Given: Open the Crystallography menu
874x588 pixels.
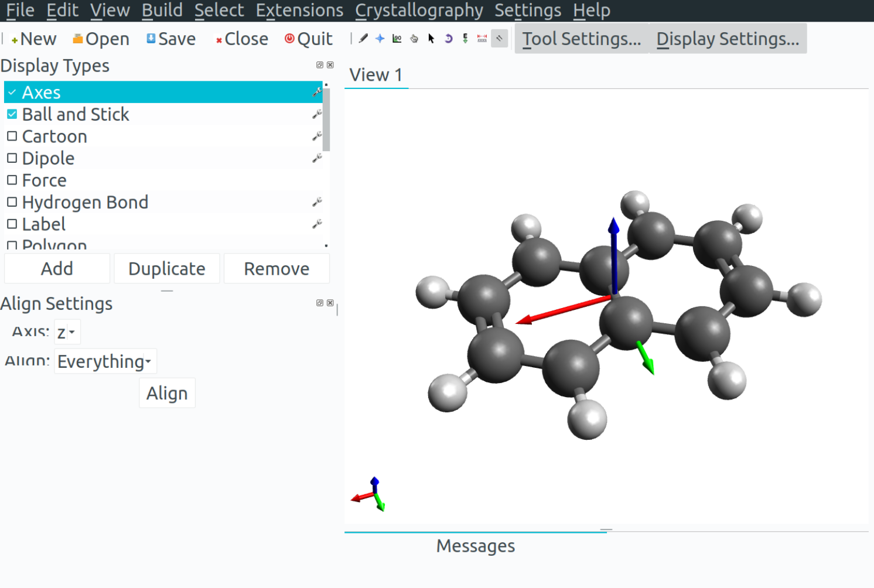Looking at the screenshot, I should click(x=418, y=11).
